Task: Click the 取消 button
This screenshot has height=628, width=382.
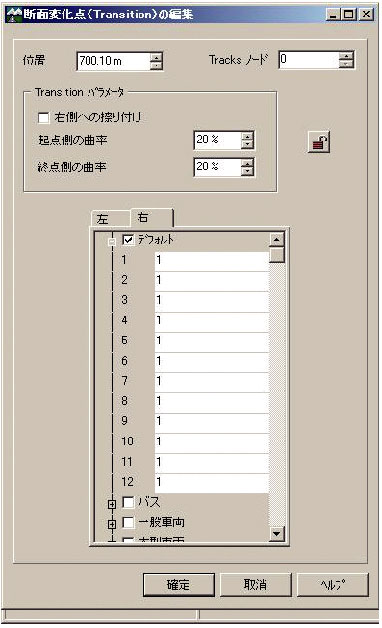Action: [255, 585]
